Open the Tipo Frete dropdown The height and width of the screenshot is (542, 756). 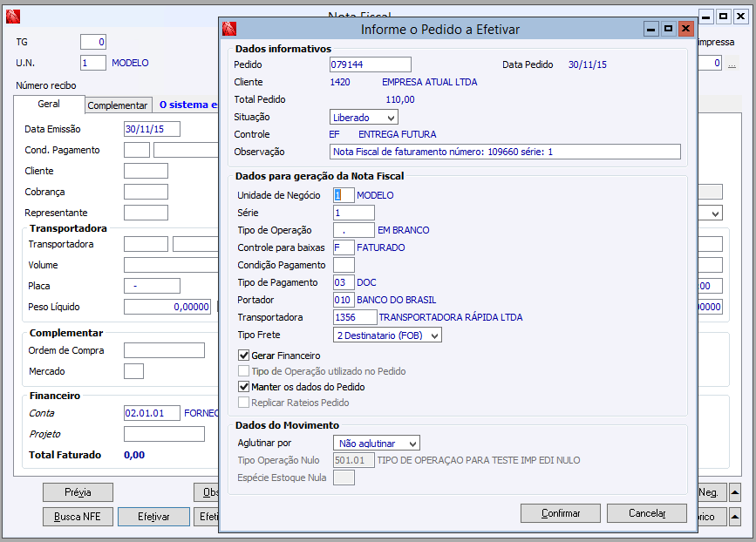pyautogui.click(x=387, y=335)
